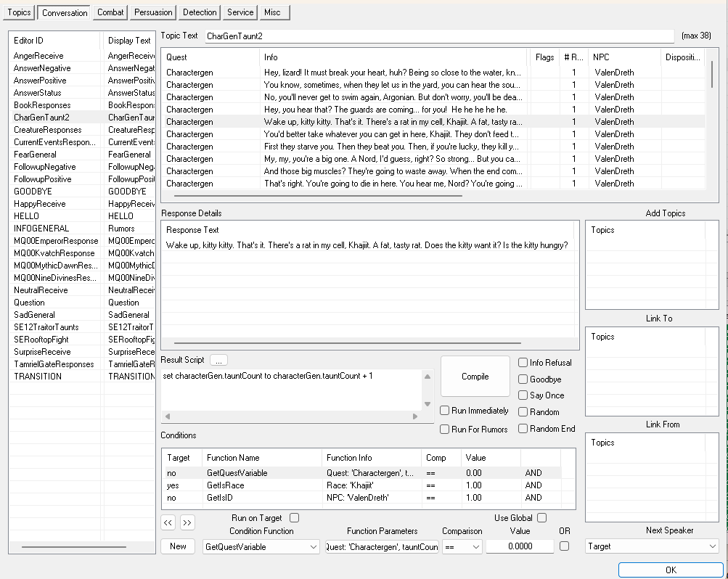
Task: Click the previous condition << button
Action: 168,523
